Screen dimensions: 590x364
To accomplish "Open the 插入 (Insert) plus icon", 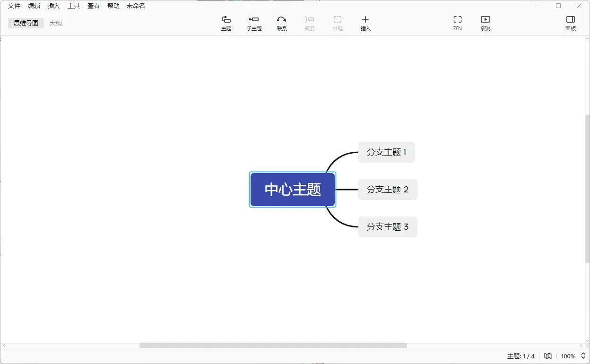I will tap(365, 22).
